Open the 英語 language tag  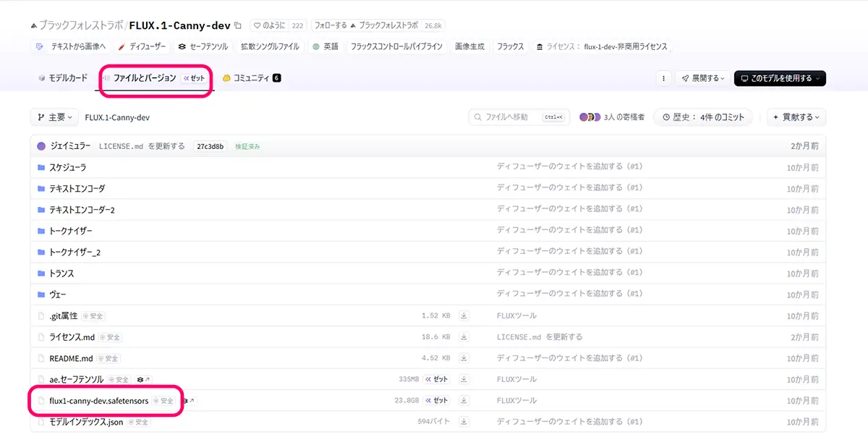point(325,46)
